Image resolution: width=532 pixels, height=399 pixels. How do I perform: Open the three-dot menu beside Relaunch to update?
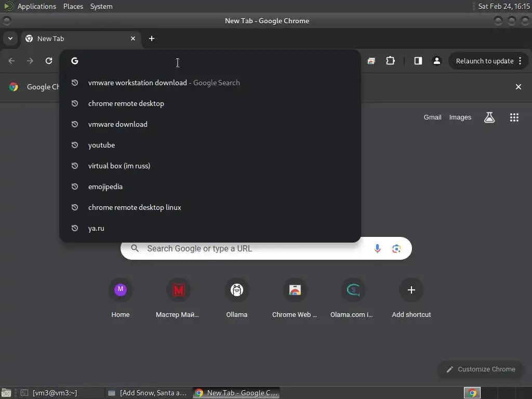click(520, 61)
